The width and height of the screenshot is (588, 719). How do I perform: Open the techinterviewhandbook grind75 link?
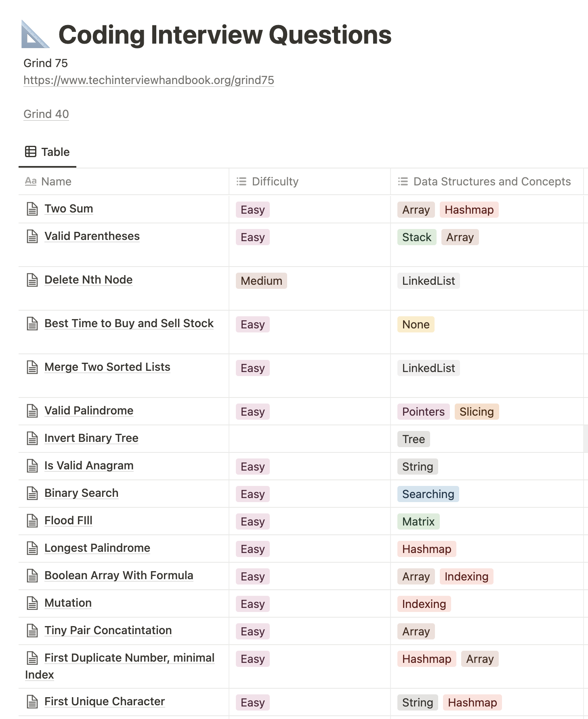coord(149,80)
